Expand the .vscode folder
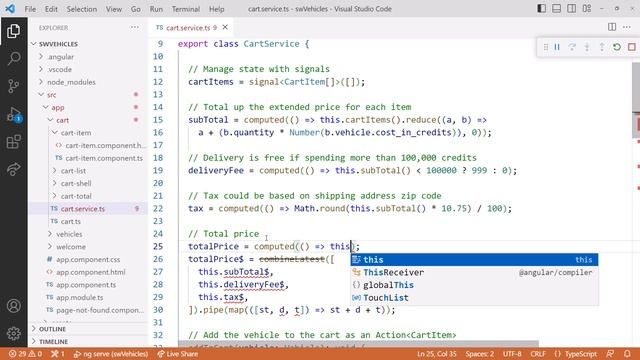This screenshot has height=360, width=640. (x=59, y=69)
